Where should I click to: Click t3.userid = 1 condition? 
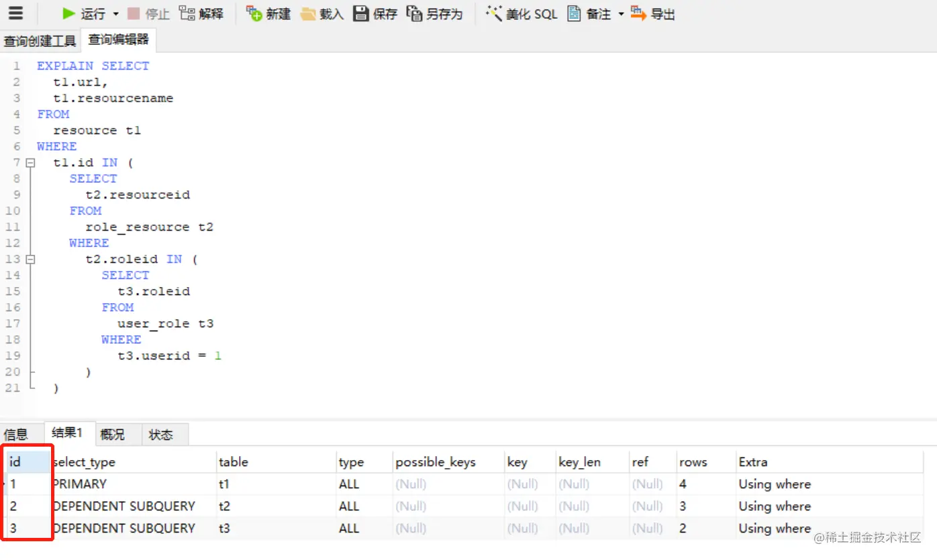tap(169, 355)
